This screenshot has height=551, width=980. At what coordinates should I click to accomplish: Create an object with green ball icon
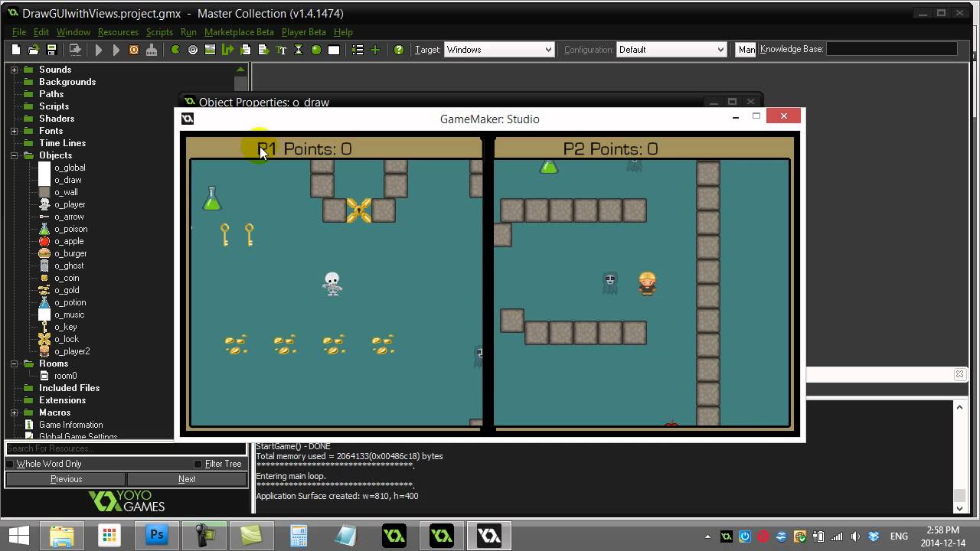(x=316, y=50)
